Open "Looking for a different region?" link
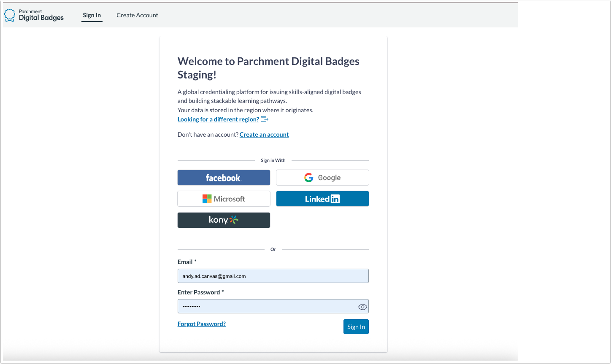Viewport: 611px width, 364px height. (x=218, y=119)
